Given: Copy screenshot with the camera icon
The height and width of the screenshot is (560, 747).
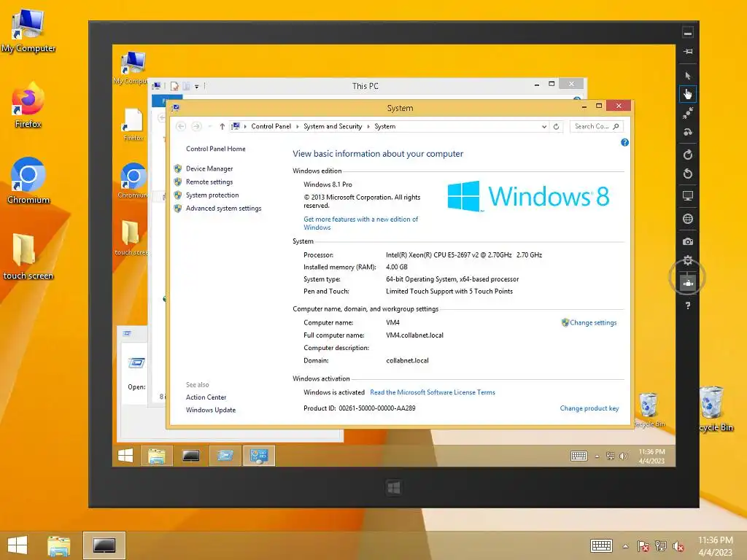Looking at the screenshot, I should pos(687,241).
